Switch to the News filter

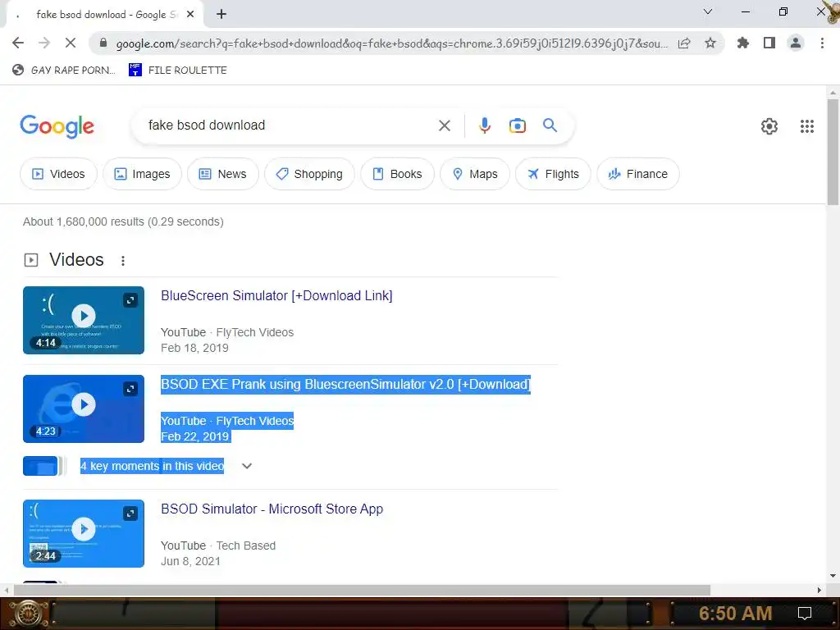tap(223, 174)
